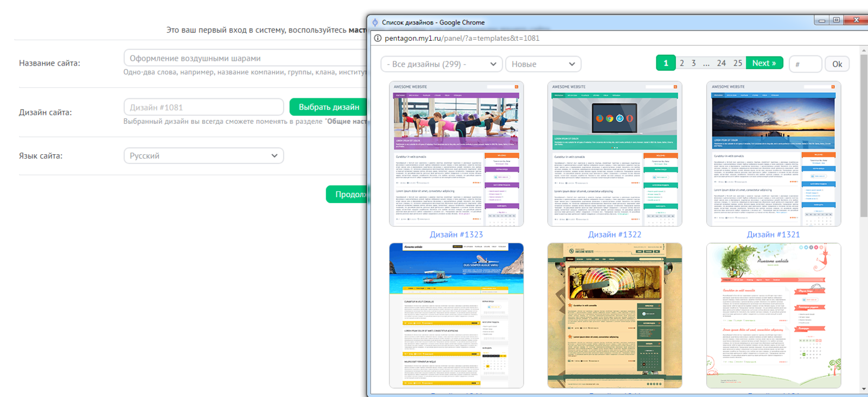This screenshot has width=868, height=397.
Task: Click the 'Название сайта' text field
Action: click(x=245, y=58)
